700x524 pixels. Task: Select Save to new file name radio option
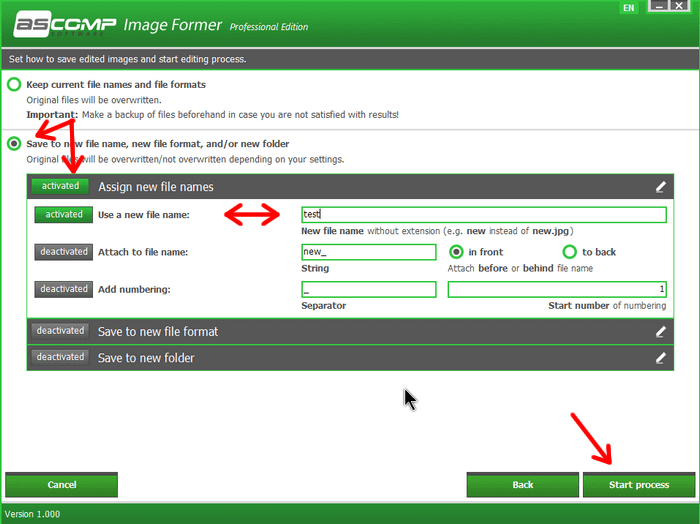[14, 144]
